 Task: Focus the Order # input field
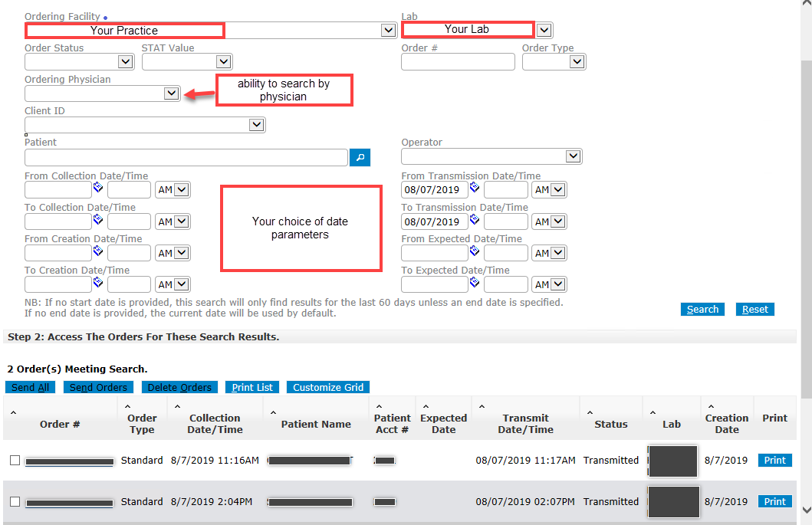click(x=458, y=61)
